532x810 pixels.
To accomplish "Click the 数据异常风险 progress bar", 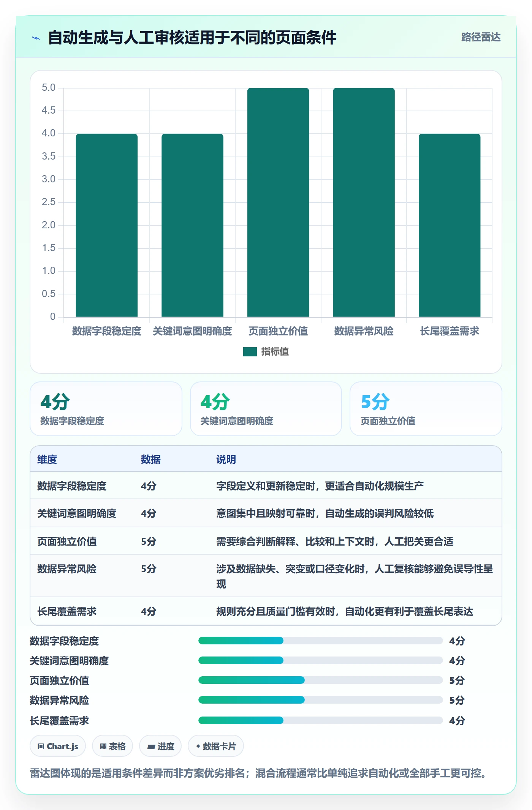I will click(x=321, y=700).
